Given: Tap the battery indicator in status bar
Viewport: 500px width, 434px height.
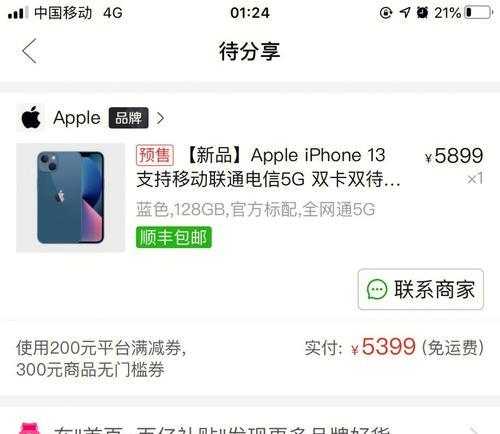Looking at the screenshot, I should coord(479,13).
